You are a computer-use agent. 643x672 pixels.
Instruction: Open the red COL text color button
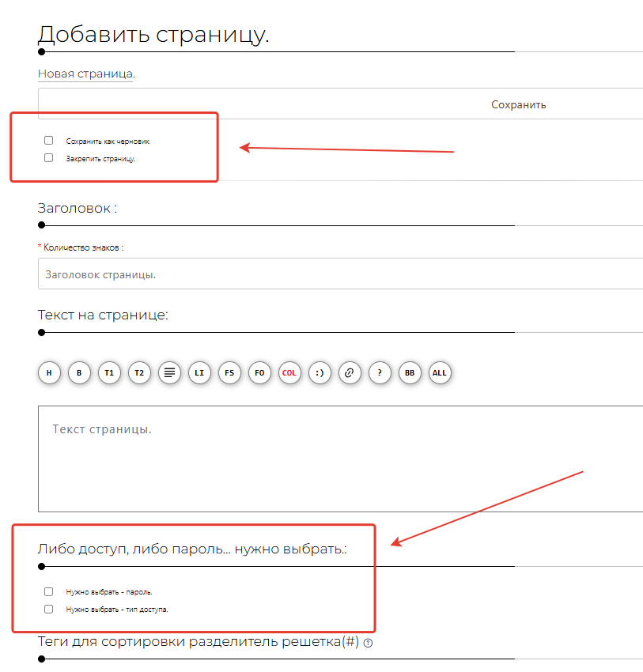(289, 372)
